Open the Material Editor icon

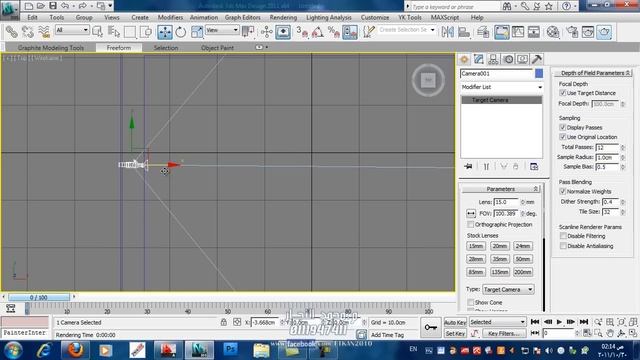point(553,32)
